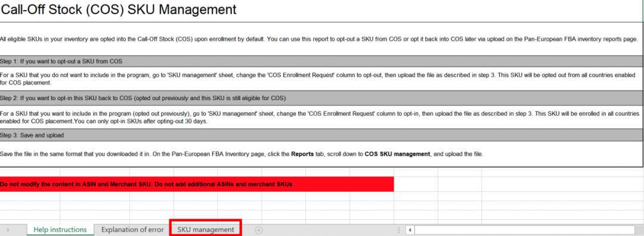Click the tab bar splitter dots handle
Screen dimensions: 644x236
pyautogui.click(x=398, y=230)
